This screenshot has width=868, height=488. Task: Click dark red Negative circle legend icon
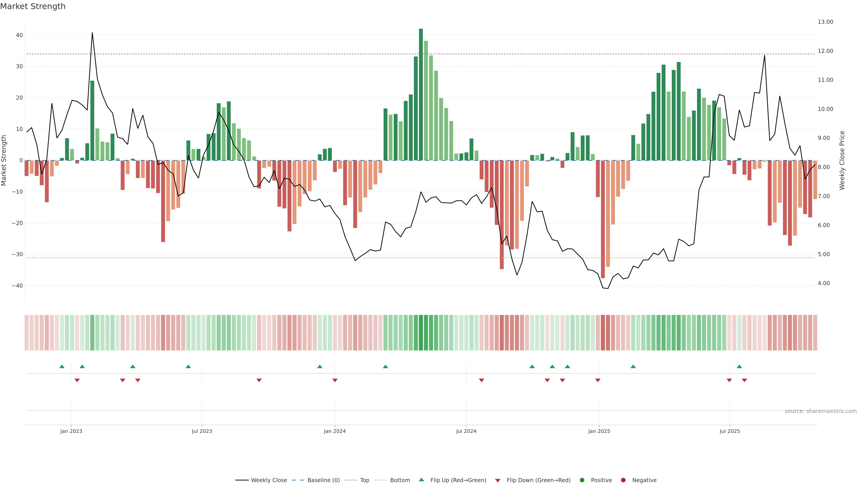(623, 480)
